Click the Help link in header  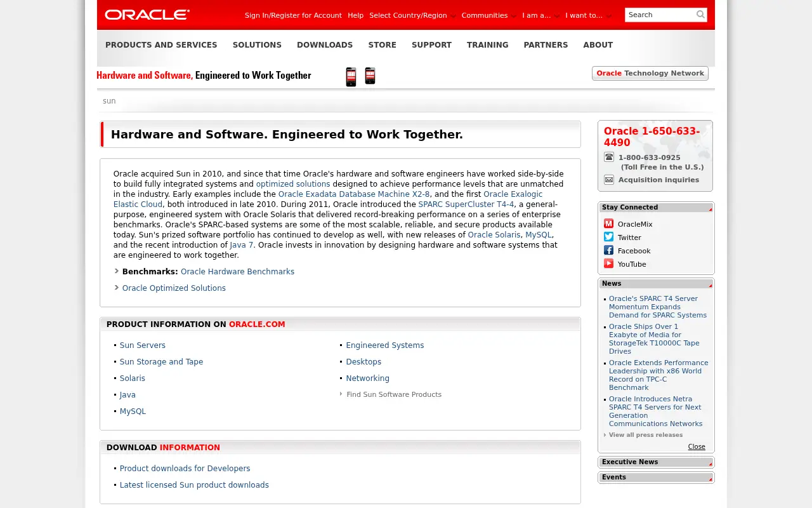(355, 15)
